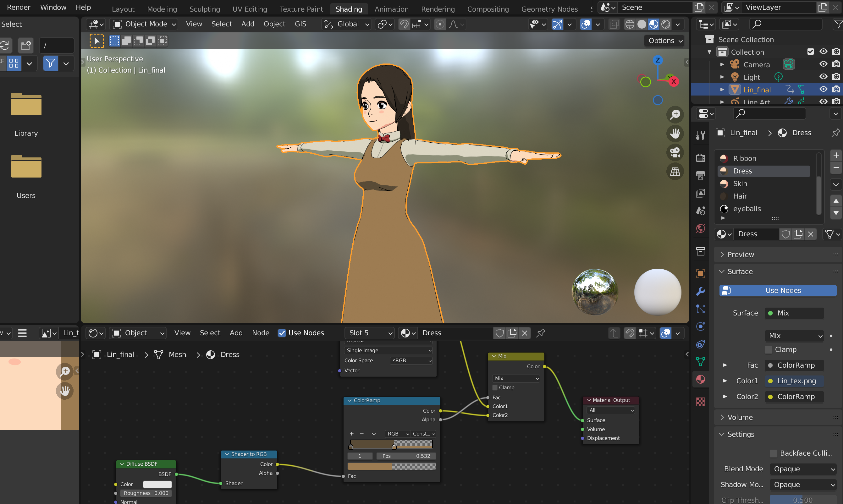Click the Use Nodes button
This screenshot has width=843, height=504.
tap(778, 290)
